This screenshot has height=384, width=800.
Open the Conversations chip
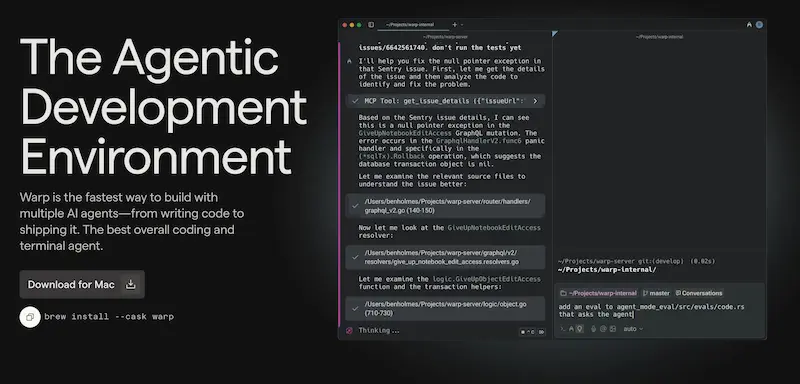point(699,293)
